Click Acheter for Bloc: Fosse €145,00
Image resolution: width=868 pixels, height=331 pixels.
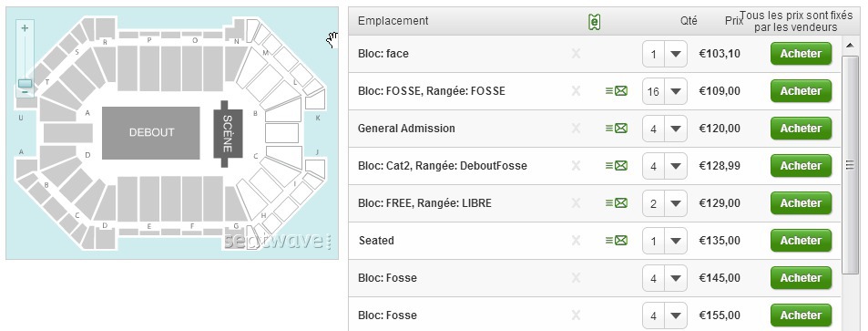point(801,278)
